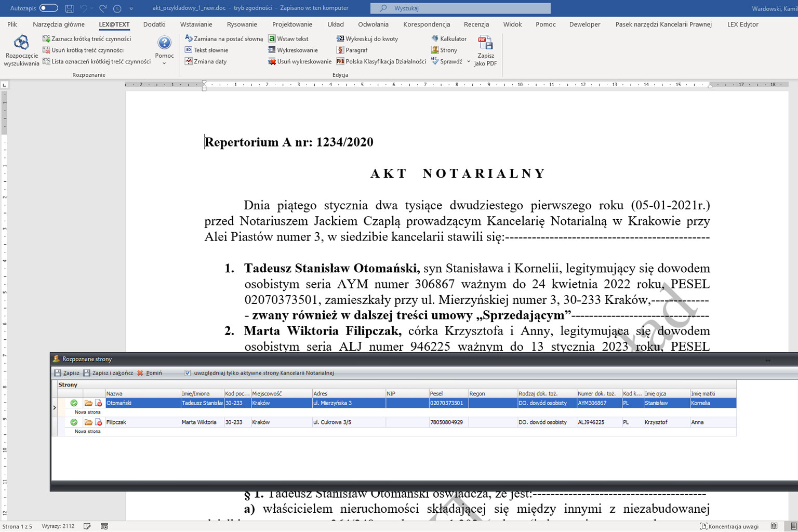The width and height of the screenshot is (798, 532).
Task: Open Quick Access Toolbar customize dropdown
Action: [131, 9]
